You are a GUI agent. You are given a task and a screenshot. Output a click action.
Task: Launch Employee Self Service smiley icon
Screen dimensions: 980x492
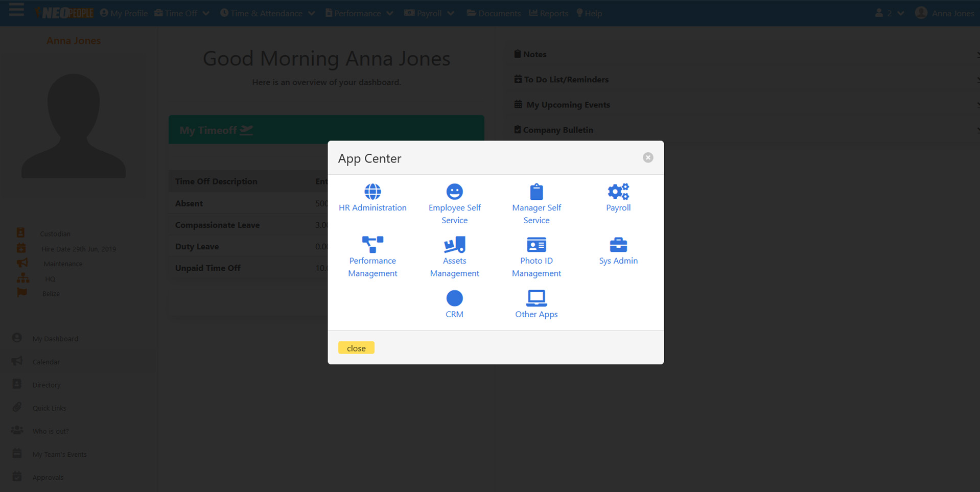click(454, 192)
